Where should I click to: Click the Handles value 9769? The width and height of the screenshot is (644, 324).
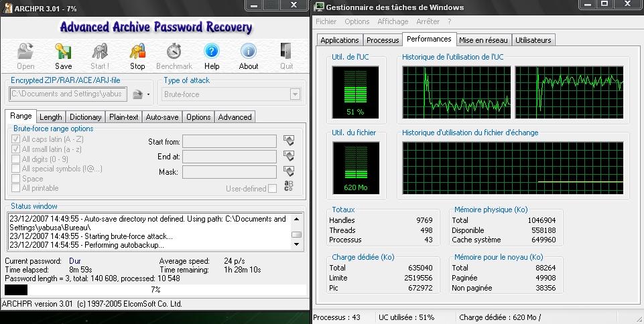click(424, 220)
